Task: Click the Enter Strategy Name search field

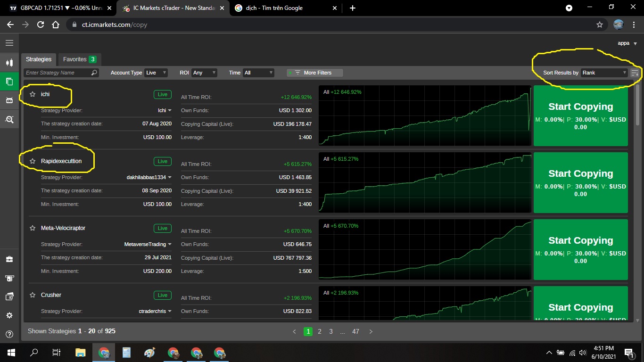Action: click(61, 73)
